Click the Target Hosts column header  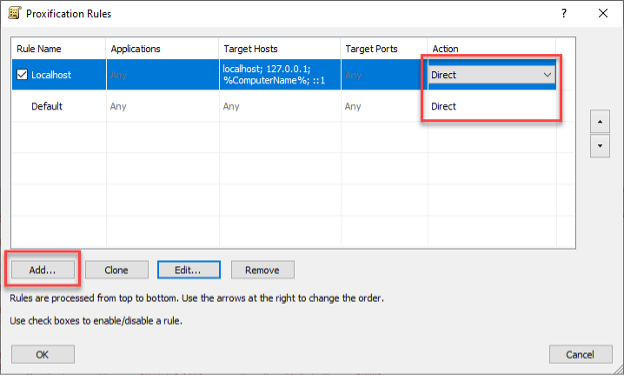(x=280, y=49)
